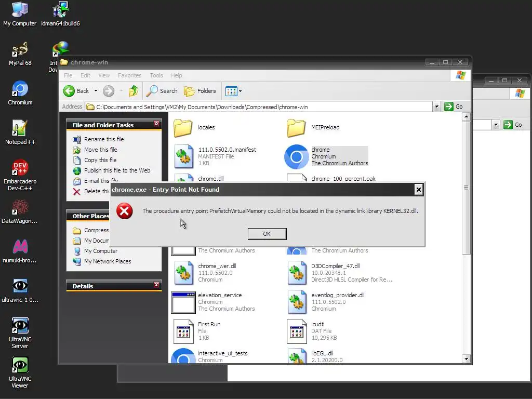Expand address dropdown in the background window
The width and height of the screenshot is (532, 399).
click(x=496, y=125)
